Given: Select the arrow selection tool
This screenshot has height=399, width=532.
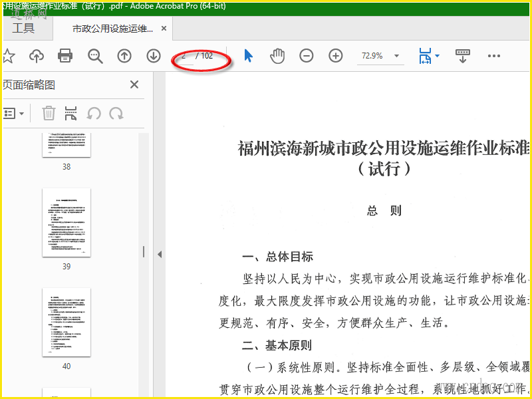Looking at the screenshot, I should 248,56.
